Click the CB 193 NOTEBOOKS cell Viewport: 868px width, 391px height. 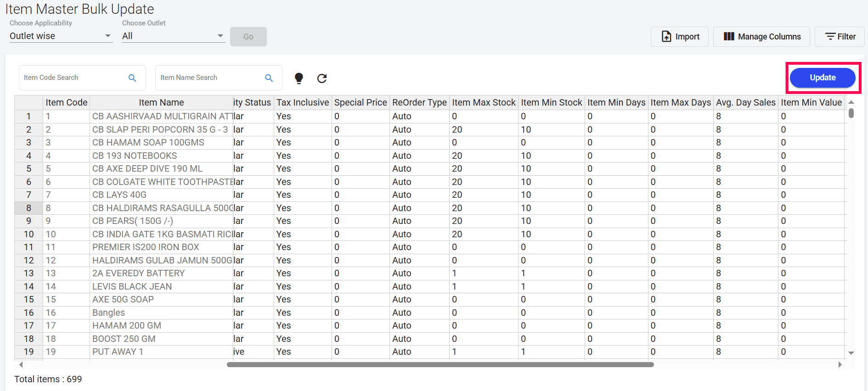(x=162, y=156)
